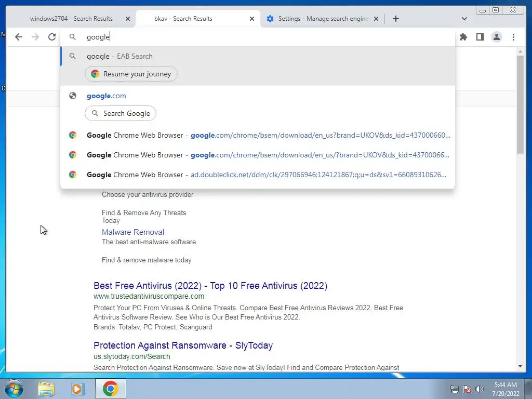This screenshot has width=532, height=399.
Task: Click the vertical scrollbar thumb
Action: point(520,104)
